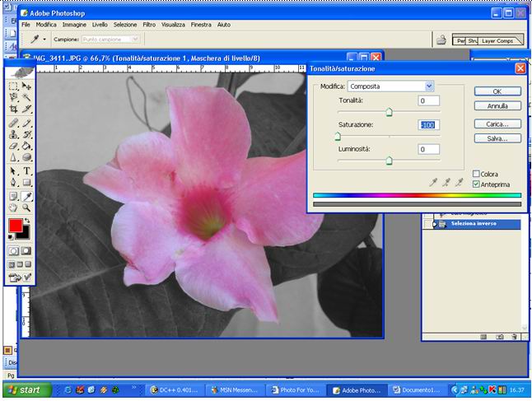Open the Filtro menu
Image resolution: width=532 pixels, height=401 pixels.
coord(149,25)
